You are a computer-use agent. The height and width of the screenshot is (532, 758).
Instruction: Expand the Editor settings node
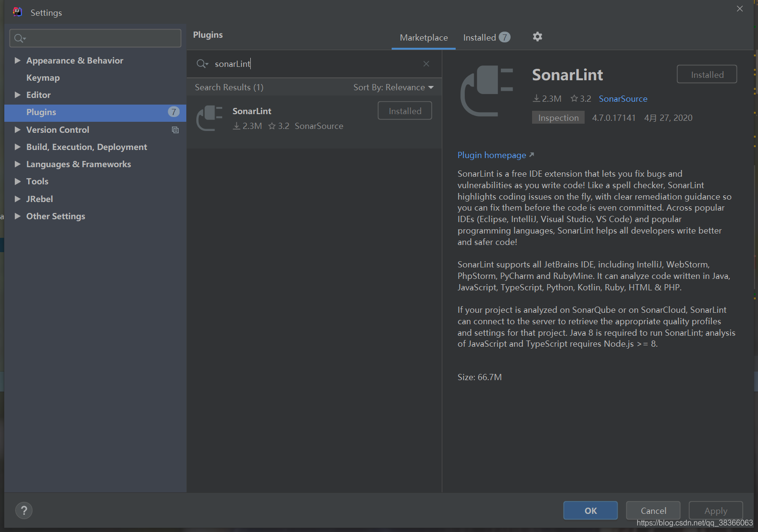pyautogui.click(x=18, y=95)
